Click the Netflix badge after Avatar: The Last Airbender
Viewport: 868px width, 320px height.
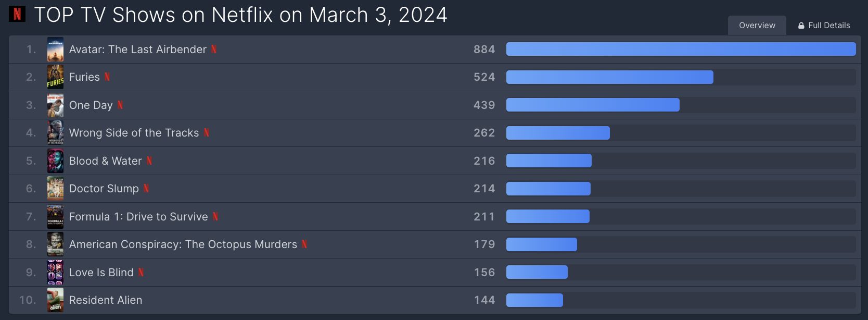point(214,49)
